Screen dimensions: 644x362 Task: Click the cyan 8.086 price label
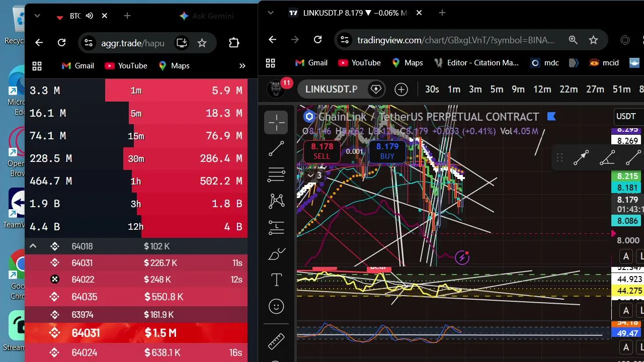[625, 221]
